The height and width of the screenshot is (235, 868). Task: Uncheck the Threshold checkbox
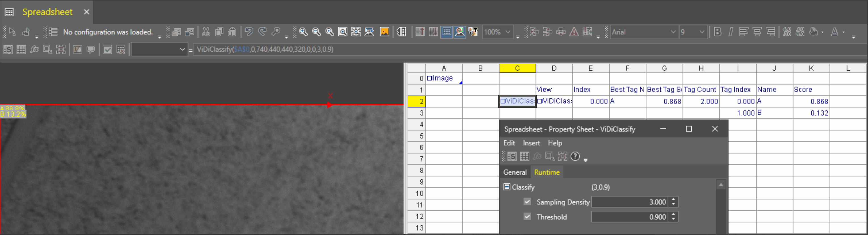527,217
